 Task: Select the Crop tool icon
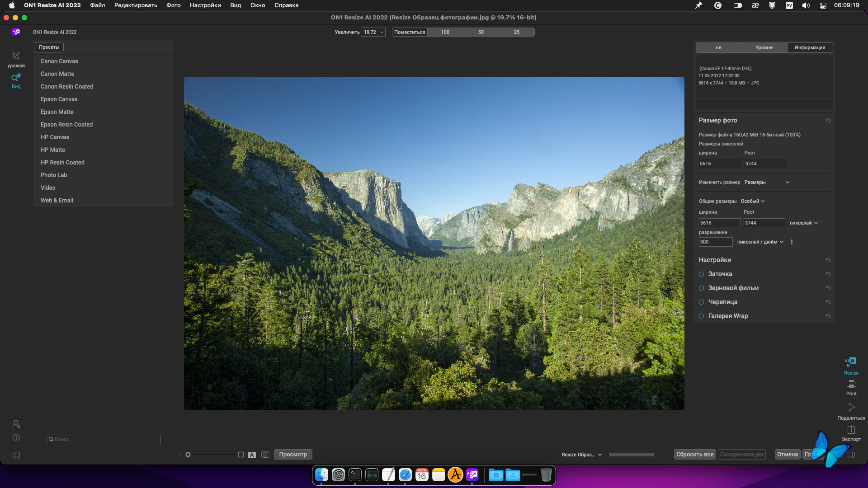[16, 56]
